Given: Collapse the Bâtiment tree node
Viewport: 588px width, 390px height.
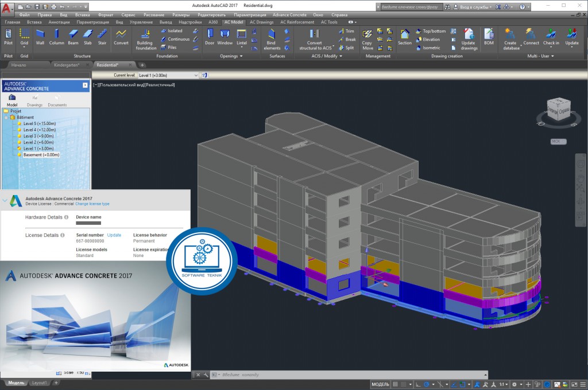Looking at the screenshot, I should pos(6,118).
